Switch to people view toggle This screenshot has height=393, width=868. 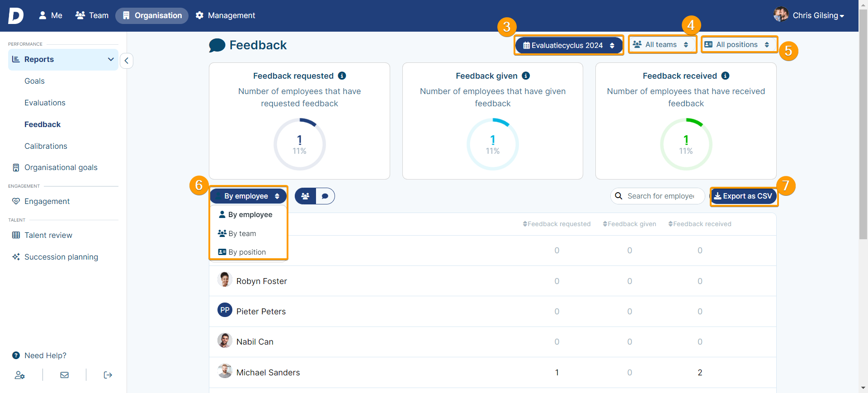[x=306, y=196]
